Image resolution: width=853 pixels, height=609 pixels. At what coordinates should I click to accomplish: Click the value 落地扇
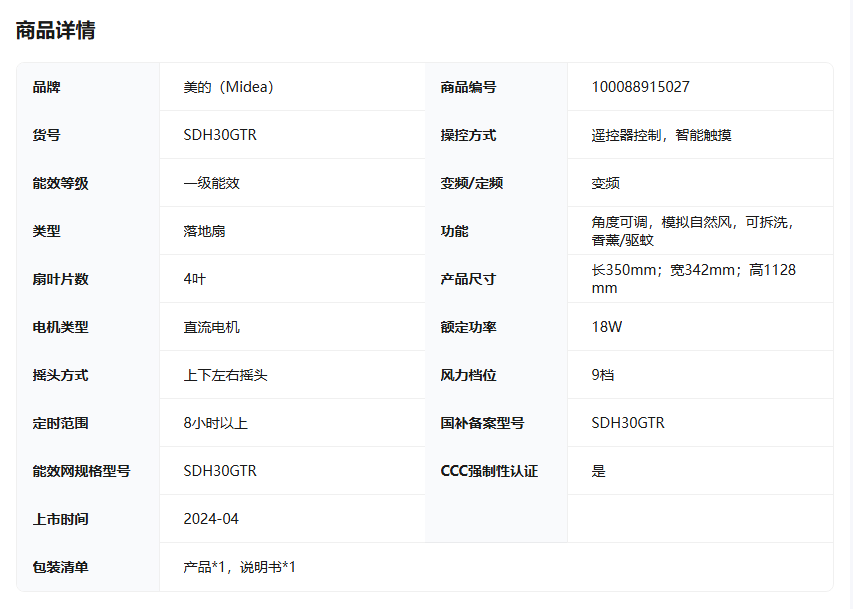pyautogui.click(x=205, y=231)
